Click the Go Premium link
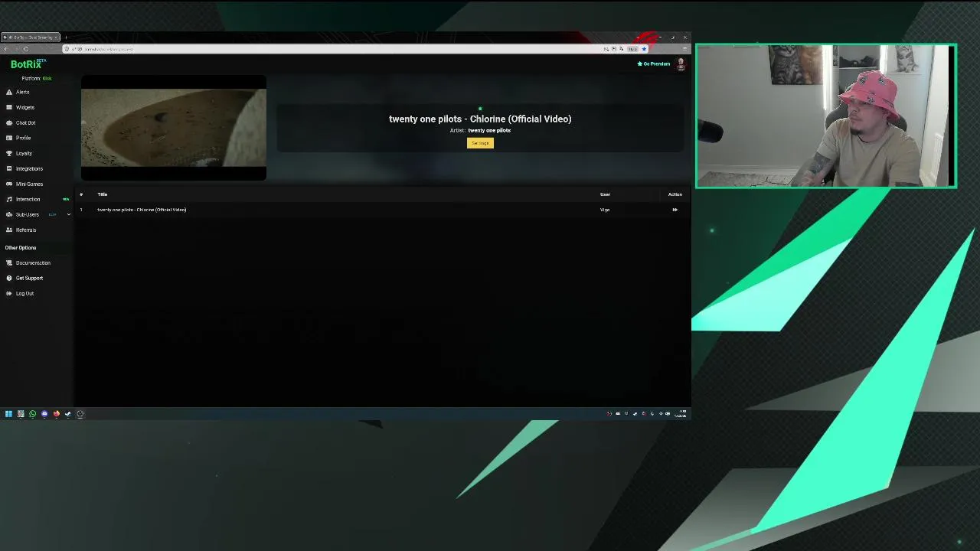 click(x=654, y=64)
